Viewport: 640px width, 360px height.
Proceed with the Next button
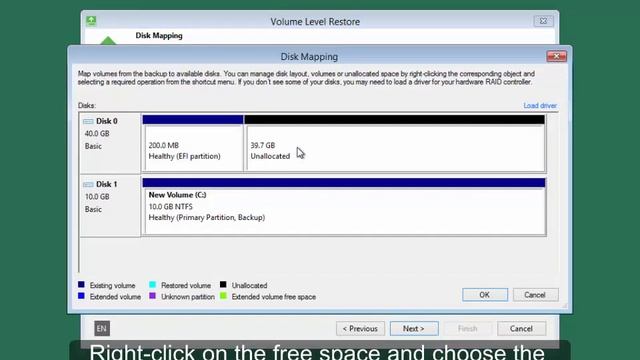tap(414, 329)
